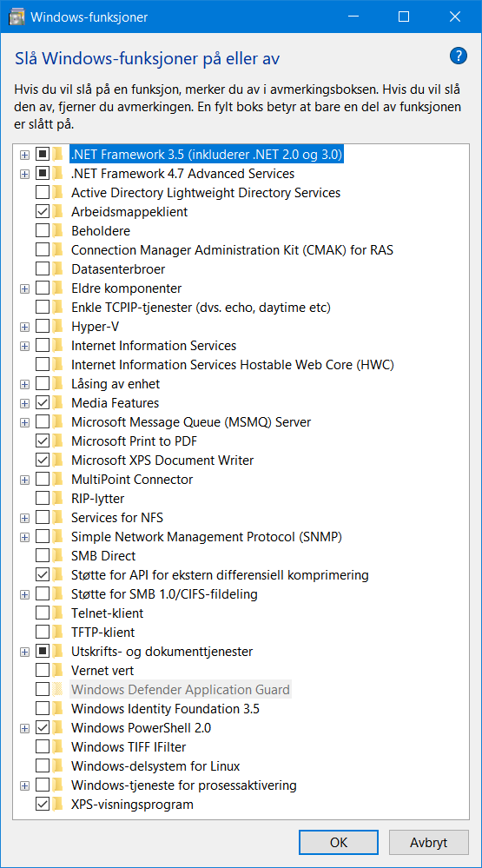The image size is (482, 868).
Task: Expand .NET Framework 4.7 Advanced Services
Action: coord(24,174)
